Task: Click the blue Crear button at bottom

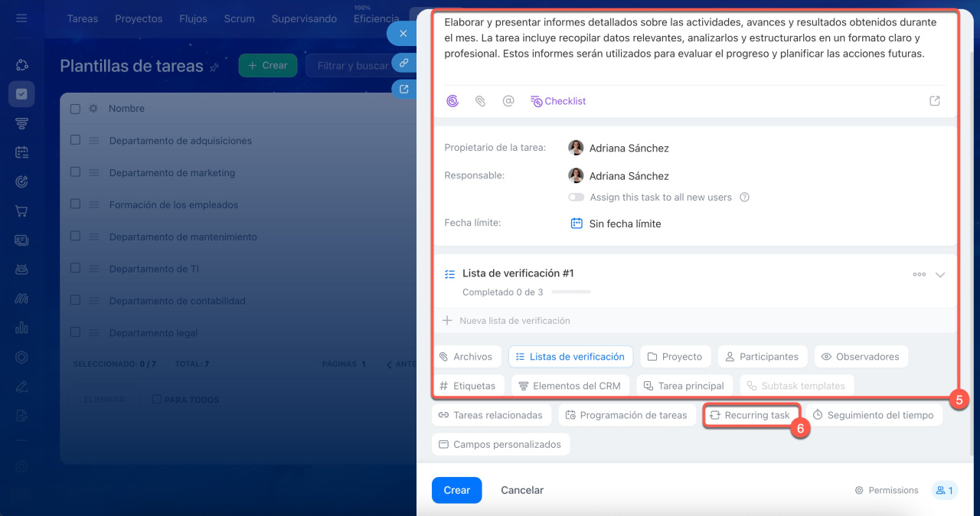Action: [456, 490]
